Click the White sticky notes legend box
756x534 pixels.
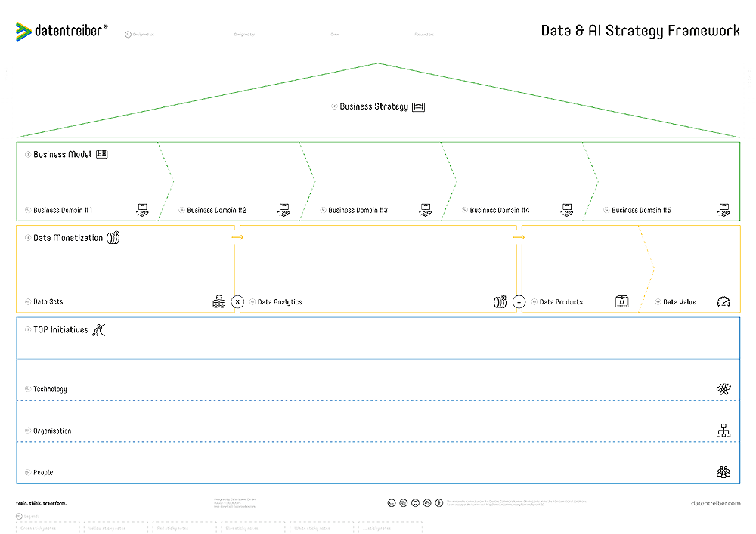321,528
